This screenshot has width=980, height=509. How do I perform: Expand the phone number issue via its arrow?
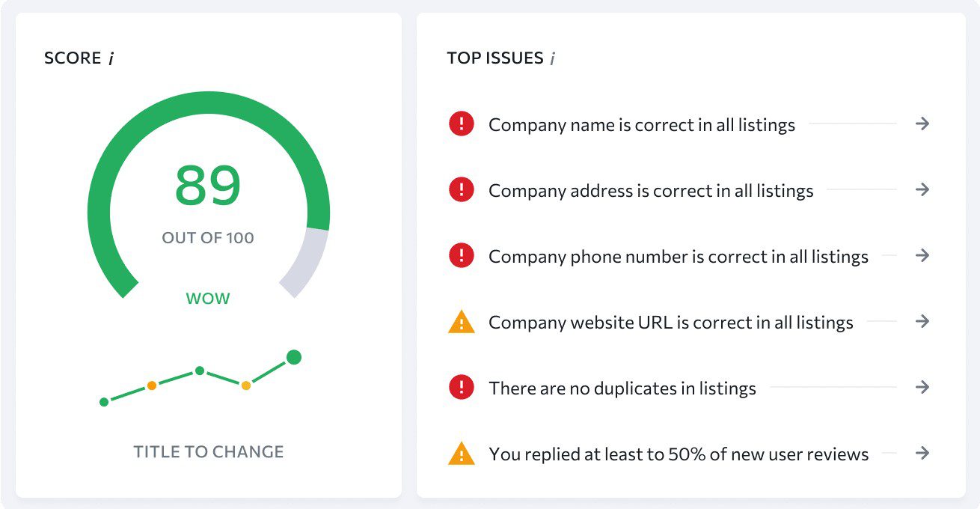pos(922,256)
